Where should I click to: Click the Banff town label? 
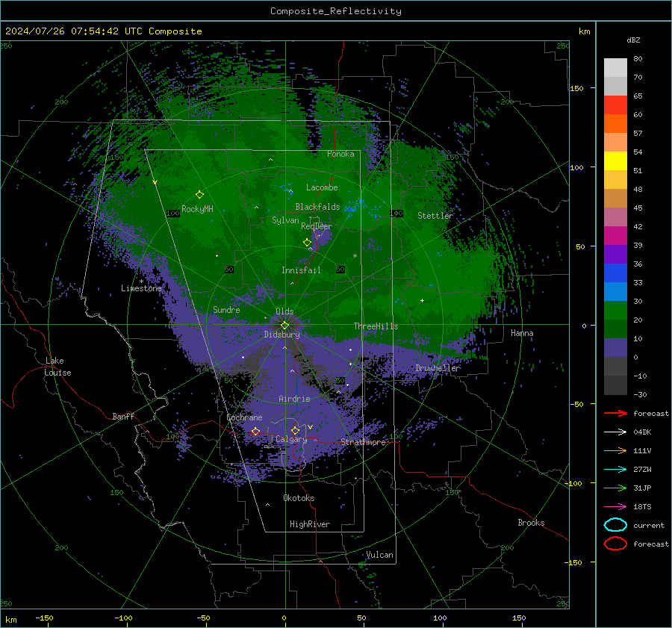tap(123, 416)
